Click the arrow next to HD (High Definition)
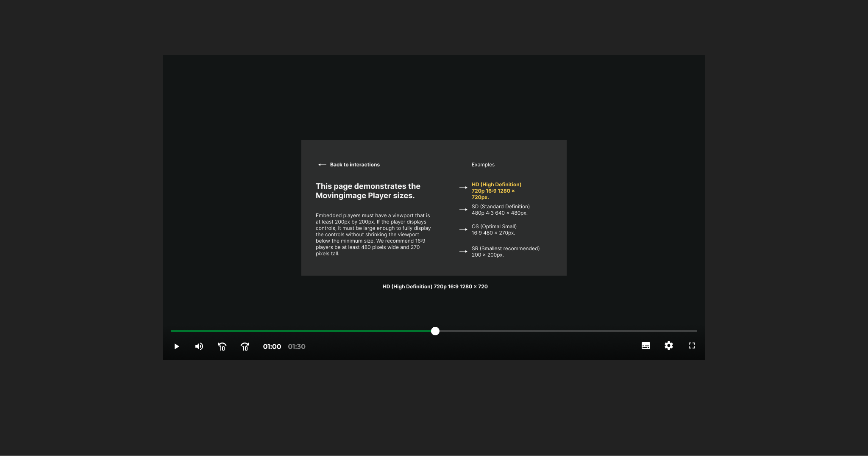The height and width of the screenshot is (456, 868). pyautogui.click(x=463, y=188)
